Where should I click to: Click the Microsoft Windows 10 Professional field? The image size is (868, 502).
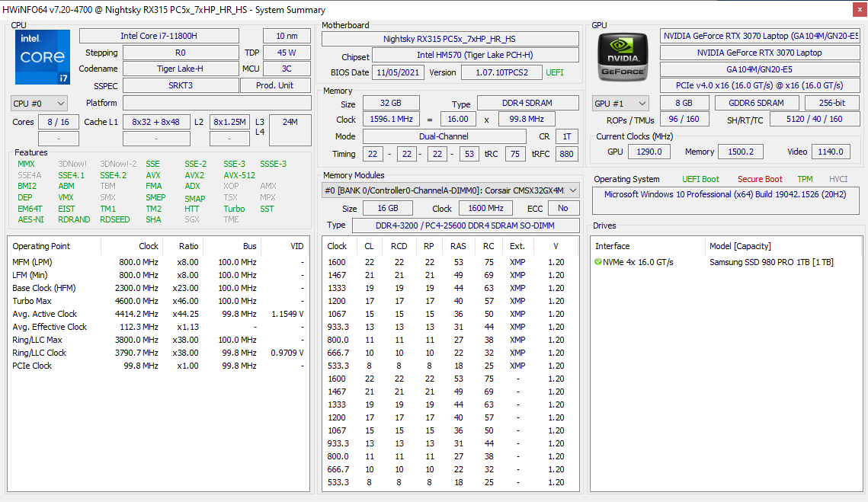pyautogui.click(x=726, y=194)
